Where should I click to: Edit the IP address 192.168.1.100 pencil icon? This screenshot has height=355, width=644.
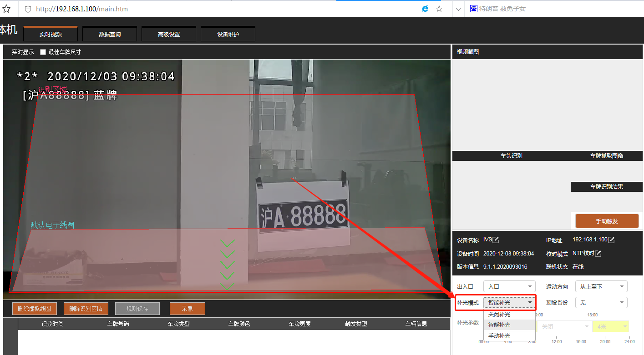[x=612, y=240]
